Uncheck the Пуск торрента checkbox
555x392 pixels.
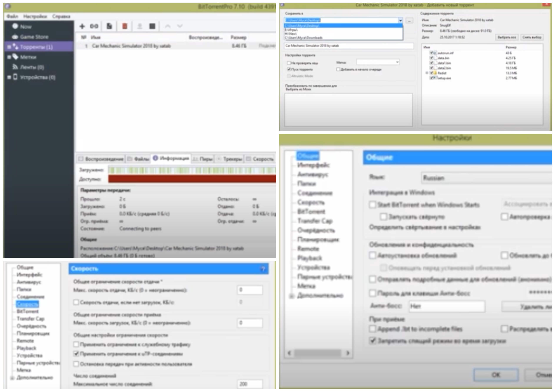289,69
